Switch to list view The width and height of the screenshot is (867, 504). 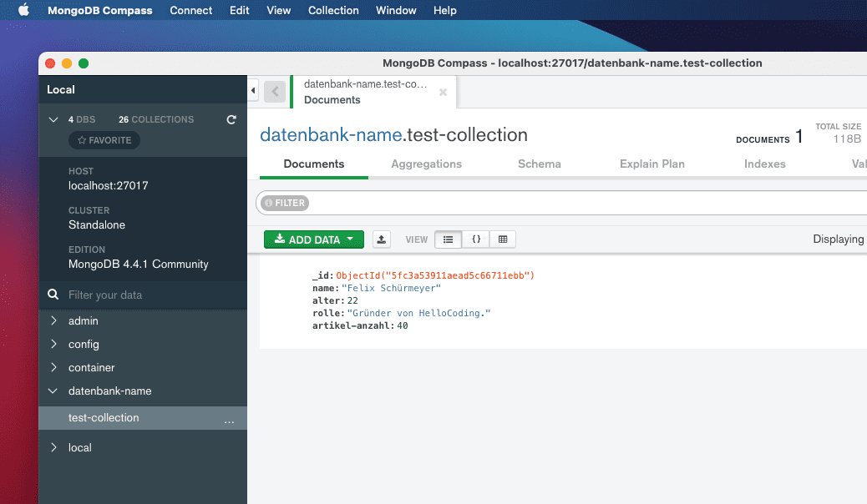coord(448,239)
